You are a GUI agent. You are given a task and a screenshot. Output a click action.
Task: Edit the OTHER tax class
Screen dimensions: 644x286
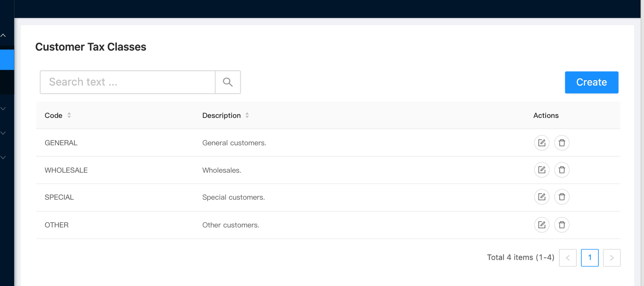pos(541,225)
